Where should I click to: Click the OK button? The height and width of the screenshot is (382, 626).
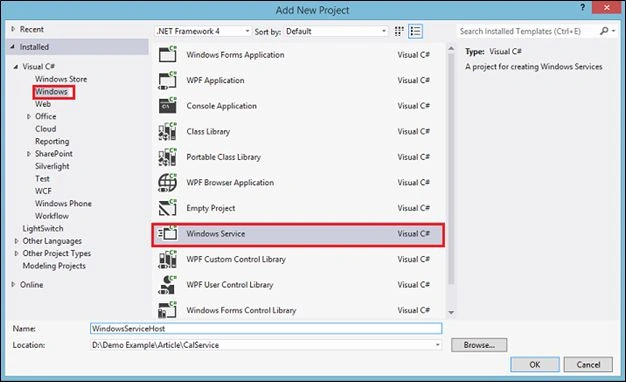pyautogui.click(x=535, y=364)
